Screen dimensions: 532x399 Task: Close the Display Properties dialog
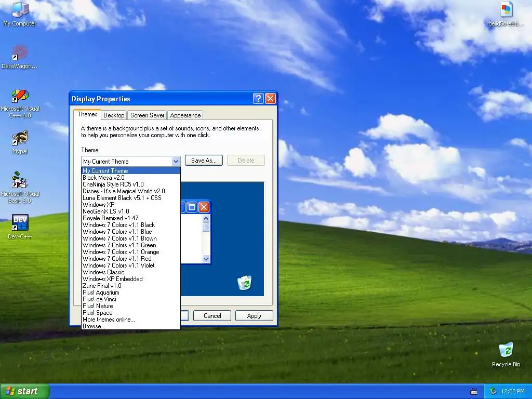(x=270, y=98)
